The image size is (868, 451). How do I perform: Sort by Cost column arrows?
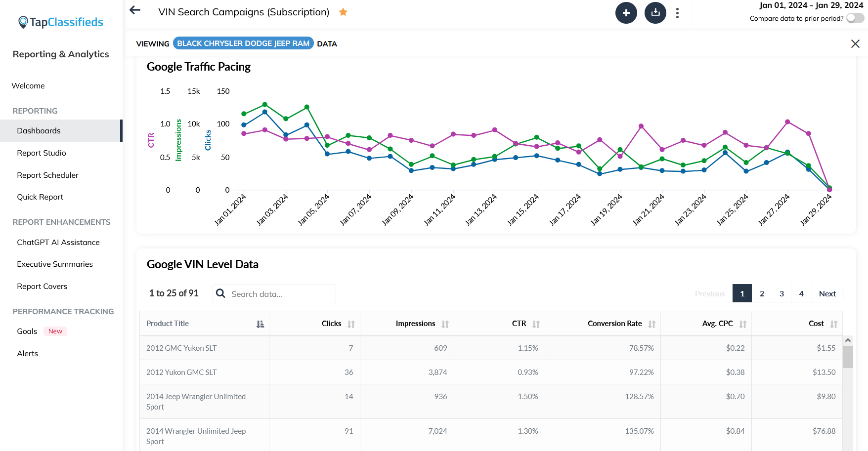coord(833,324)
